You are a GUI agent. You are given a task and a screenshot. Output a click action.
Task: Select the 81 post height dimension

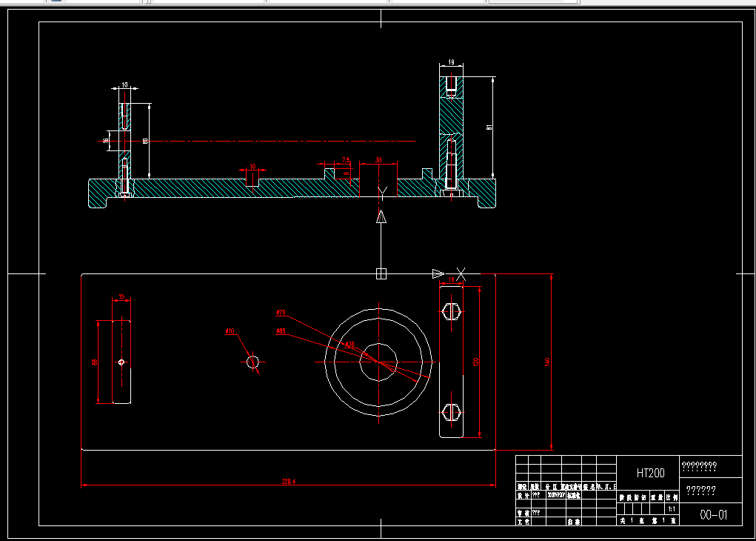click(489, 127)
